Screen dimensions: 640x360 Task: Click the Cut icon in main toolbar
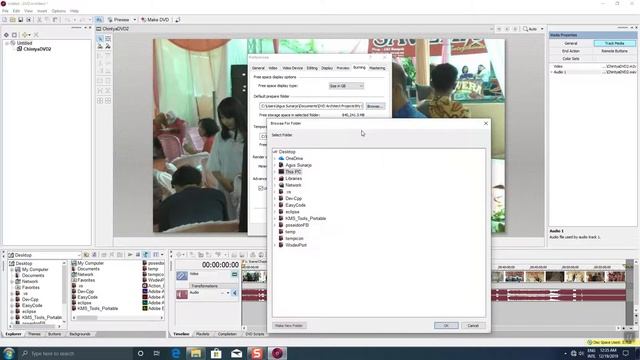40,20
